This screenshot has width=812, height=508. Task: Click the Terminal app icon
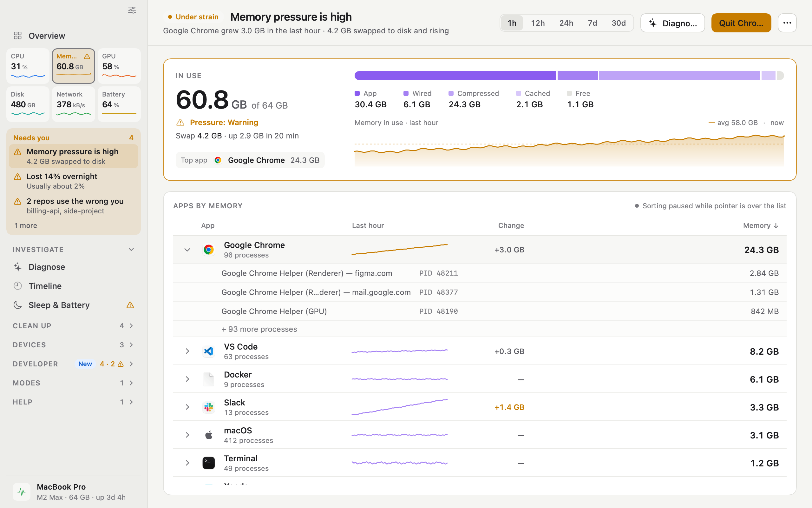coord(208,463)
